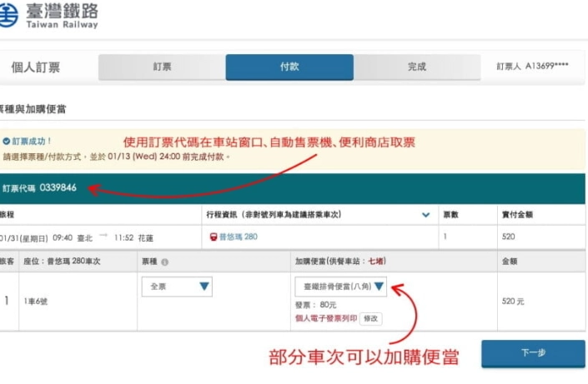Click the 訂票人 A13699**** text
Viewport: 588px width, 384px height.
(532, 67)
